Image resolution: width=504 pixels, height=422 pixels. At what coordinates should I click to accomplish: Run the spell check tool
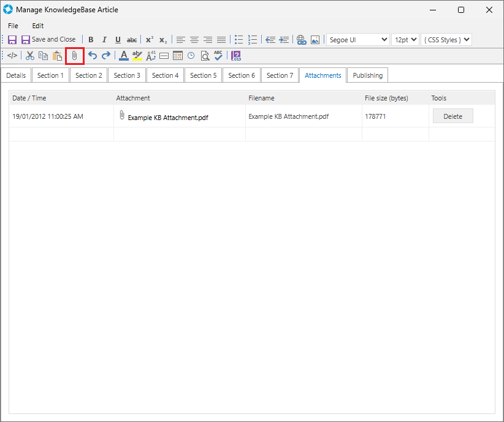(218, 56)
